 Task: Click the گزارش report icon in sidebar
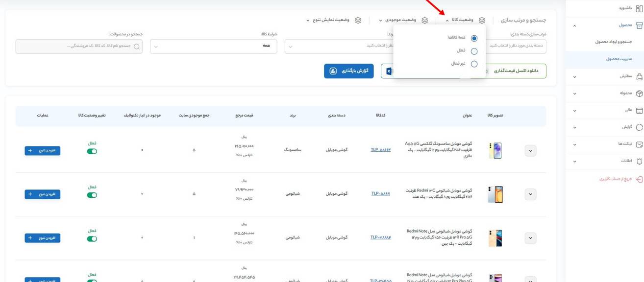639,127
